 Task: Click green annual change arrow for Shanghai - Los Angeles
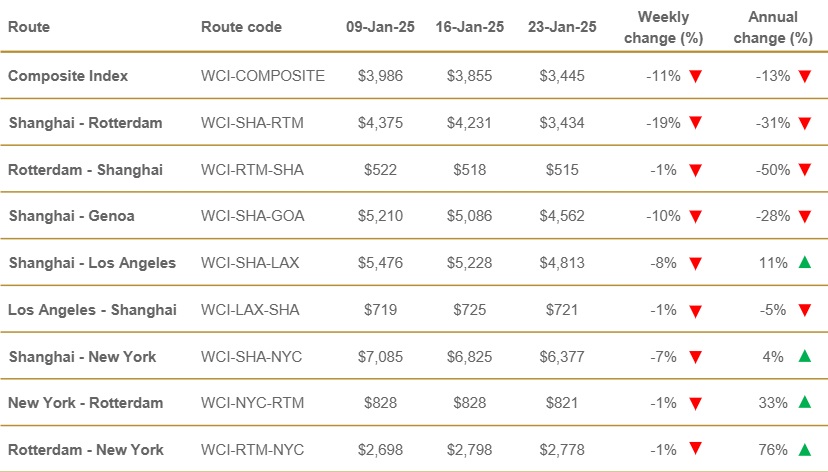pyautogui.click(x=804, y=263)
